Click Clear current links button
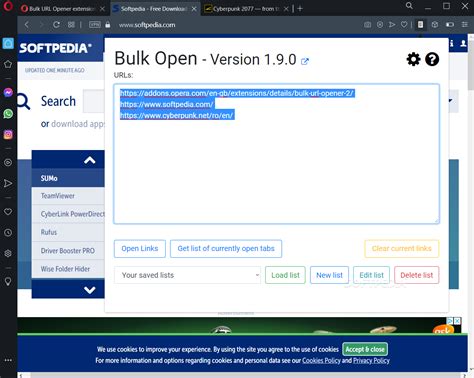Screen dimensions: 474x378 click(x=402, y=249)
